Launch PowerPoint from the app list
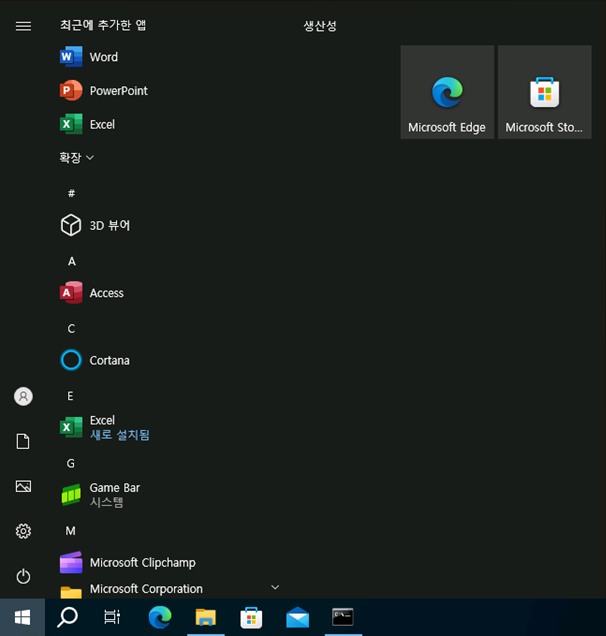This screenshot has width=606, height=636. (170, 90)
